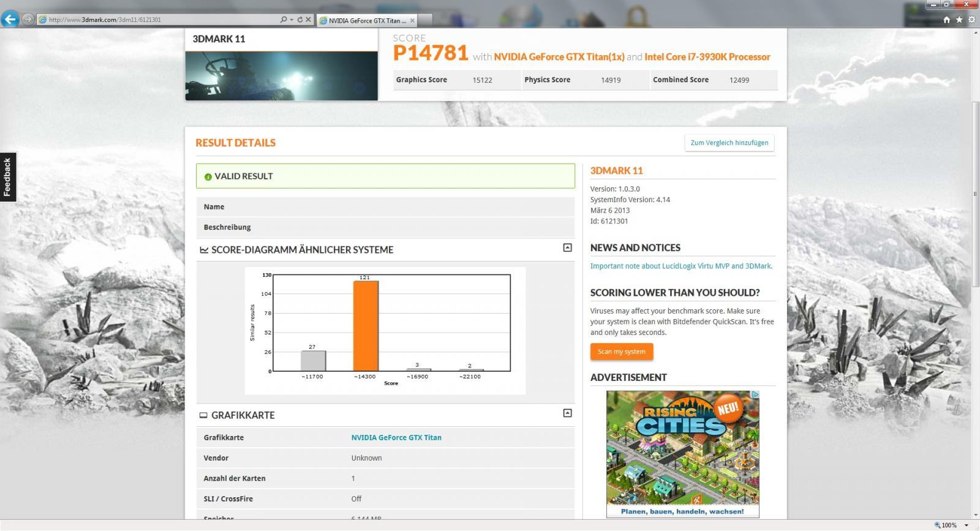Open the zoom level dropdown arrow
Image resolution: width=980 pixels, height=531 pixels.
click(x=967, y=525)
